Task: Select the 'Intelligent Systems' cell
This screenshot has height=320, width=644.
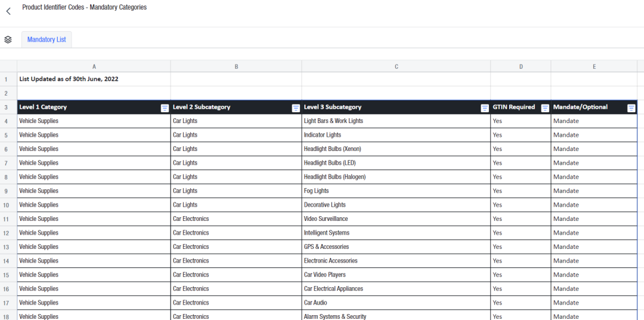Action: click(397, 233)
